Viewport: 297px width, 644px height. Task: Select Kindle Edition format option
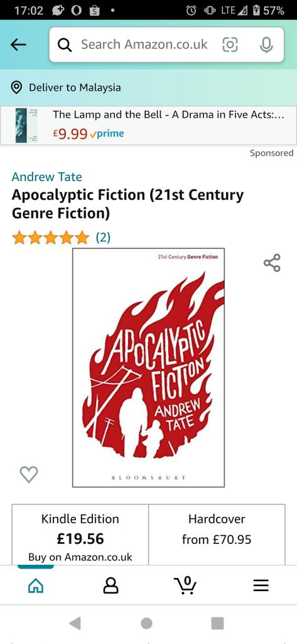tap(80, 535)
